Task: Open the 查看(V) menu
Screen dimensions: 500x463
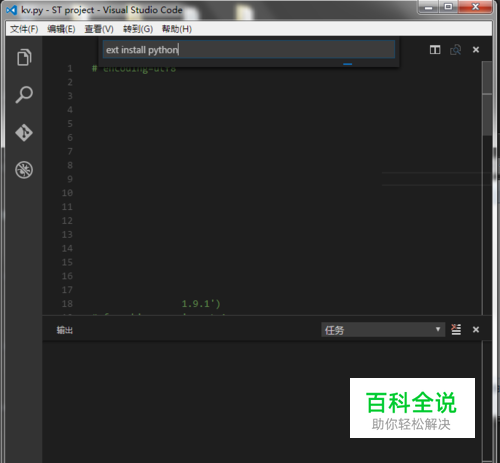Action: tap(99, 29)
